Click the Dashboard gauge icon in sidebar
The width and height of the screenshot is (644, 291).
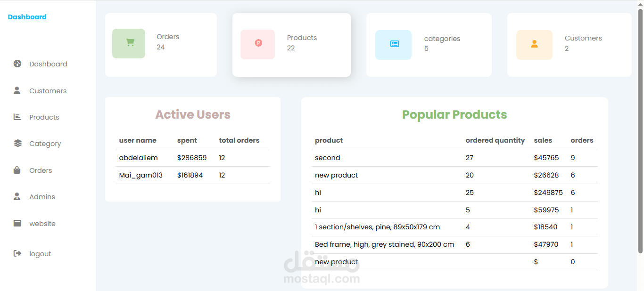17,64
